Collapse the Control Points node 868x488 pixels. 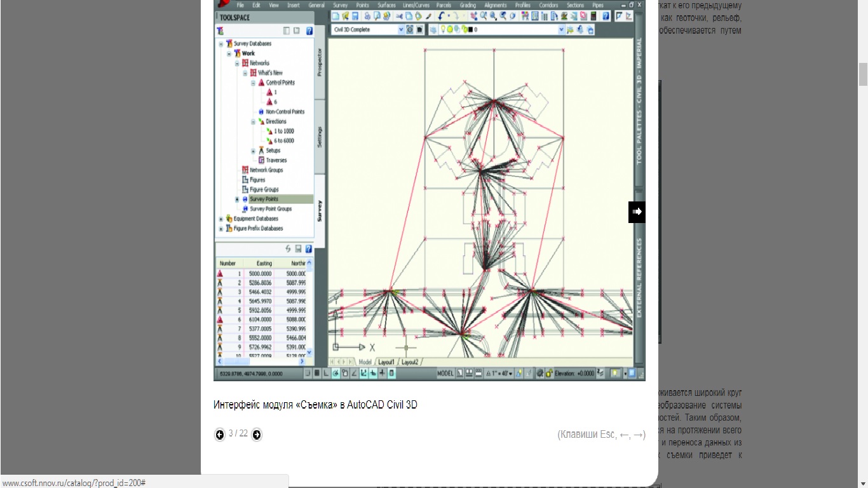pos(253,83)
